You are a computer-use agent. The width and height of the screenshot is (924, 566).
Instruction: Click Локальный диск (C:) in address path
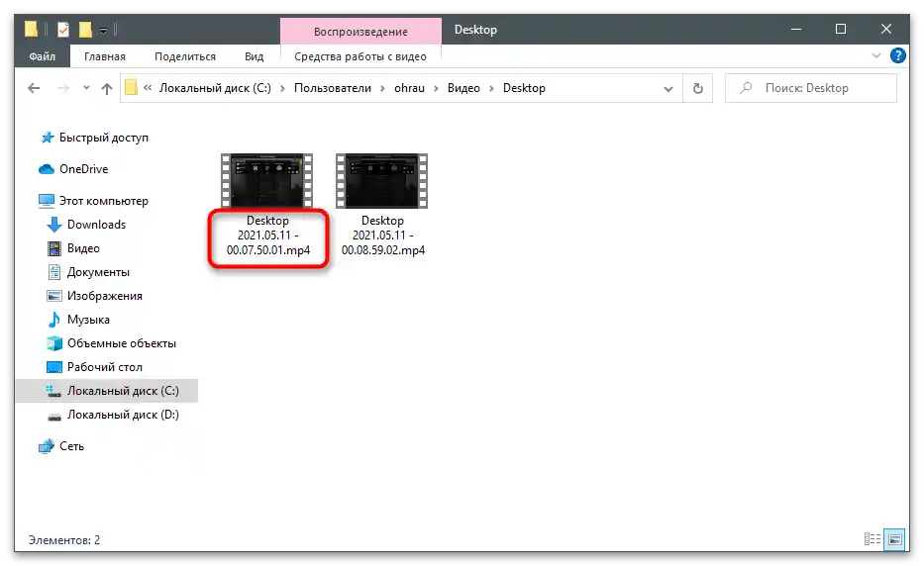click(x=215, y=88)
